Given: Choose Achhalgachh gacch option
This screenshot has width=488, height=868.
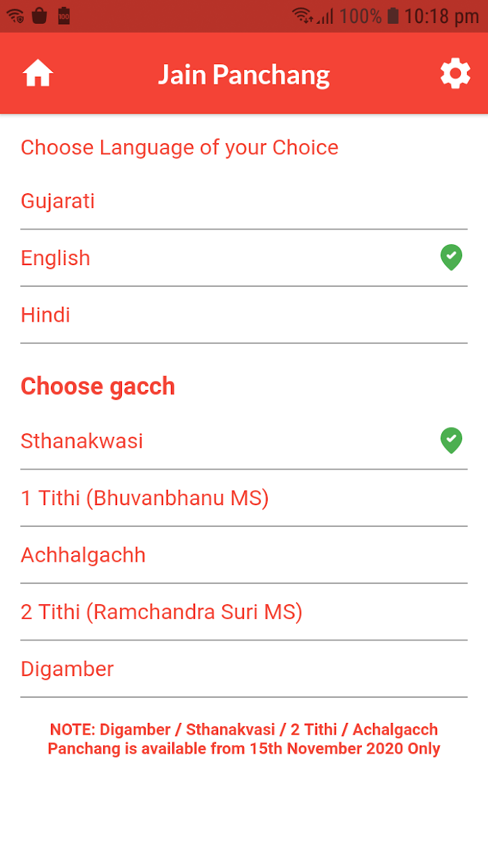Looking at the screenshot, I should [x=244, y=555].
